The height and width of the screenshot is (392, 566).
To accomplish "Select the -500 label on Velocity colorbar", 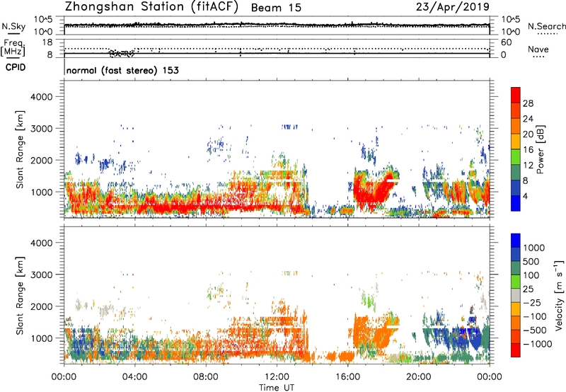I will tap(534, 330).
